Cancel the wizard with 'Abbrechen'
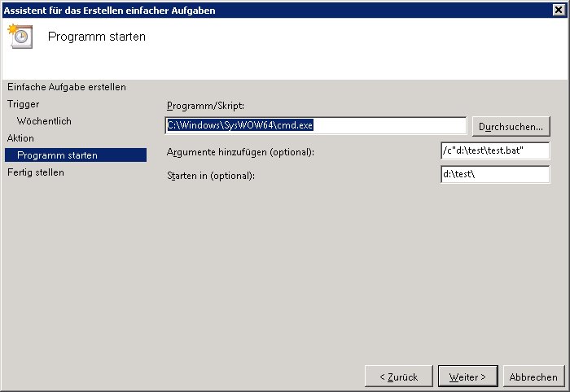 [533, 377]
